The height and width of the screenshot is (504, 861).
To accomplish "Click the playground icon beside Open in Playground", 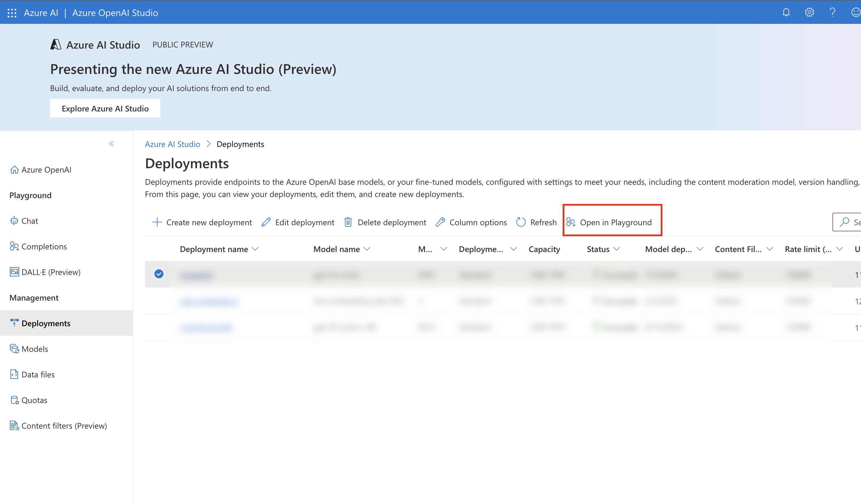I will click(571, 222).
